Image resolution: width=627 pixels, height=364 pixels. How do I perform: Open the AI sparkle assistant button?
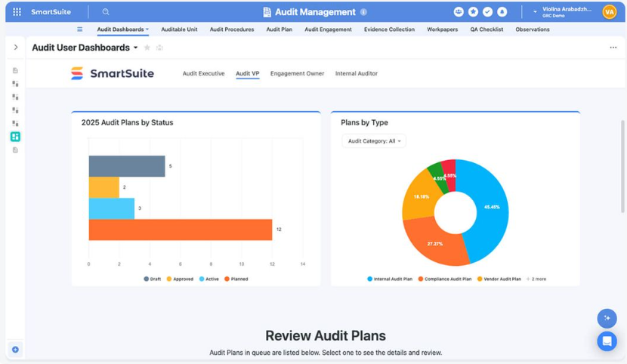pos(607,318)
